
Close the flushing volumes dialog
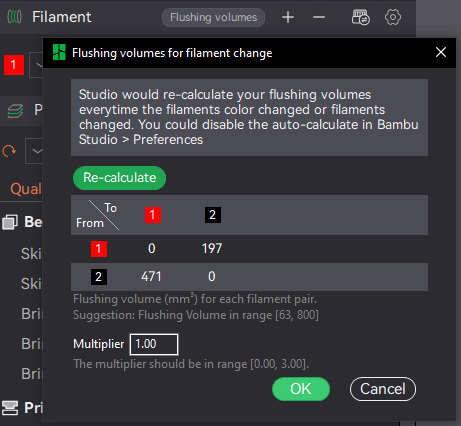pos(441,52)
